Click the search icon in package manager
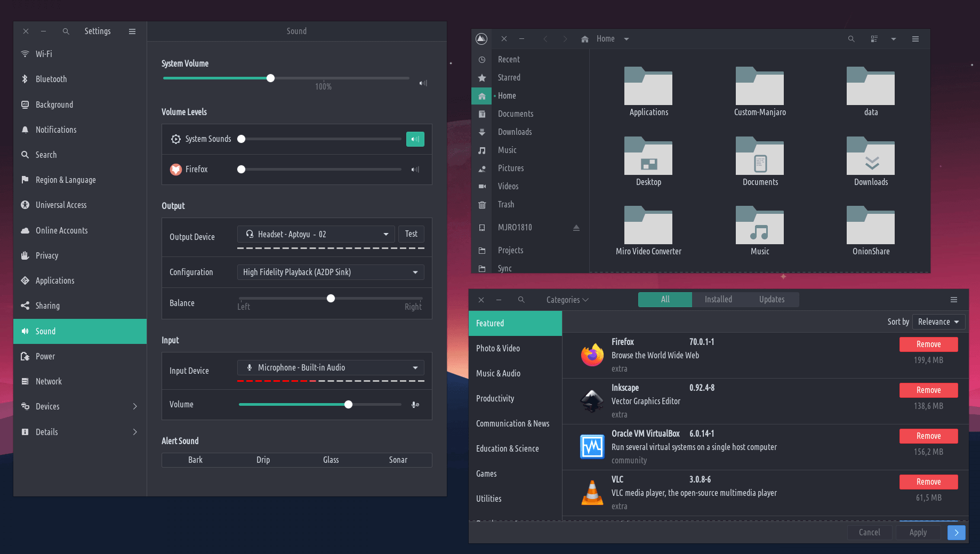The width and height of the screenshot is (980, 554). (x=521, y=300)
